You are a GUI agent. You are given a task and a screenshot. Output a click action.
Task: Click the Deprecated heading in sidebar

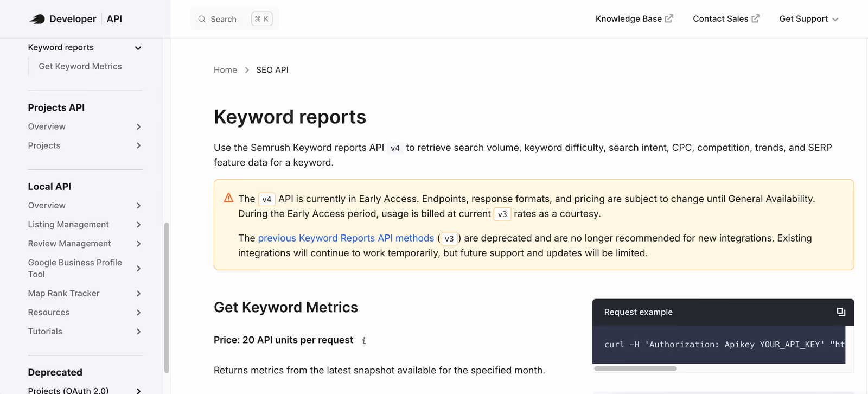pos(55,372)
